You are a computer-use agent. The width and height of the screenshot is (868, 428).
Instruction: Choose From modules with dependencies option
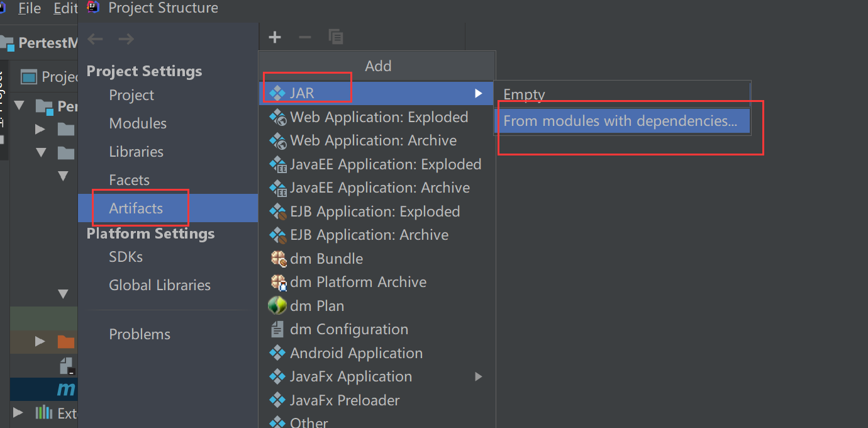pos(620,121)
